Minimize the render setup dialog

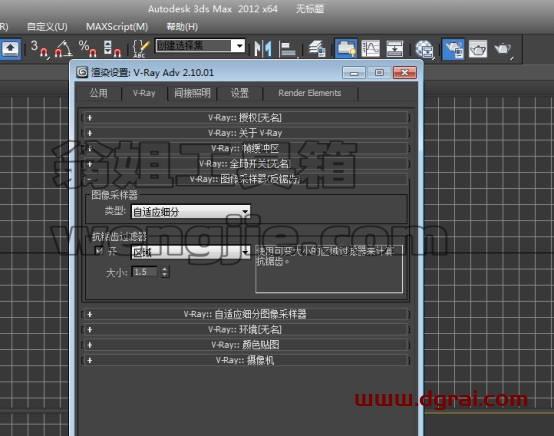[x=354, y=73]
